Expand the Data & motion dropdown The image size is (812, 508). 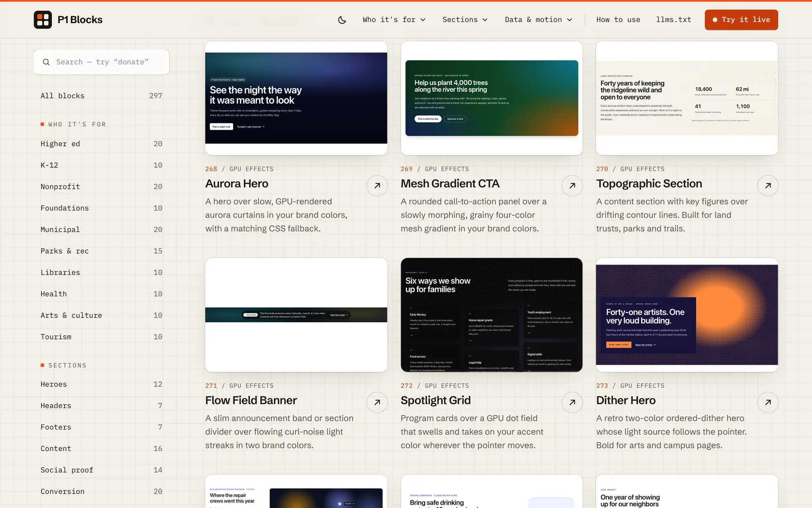coord(538,20)
